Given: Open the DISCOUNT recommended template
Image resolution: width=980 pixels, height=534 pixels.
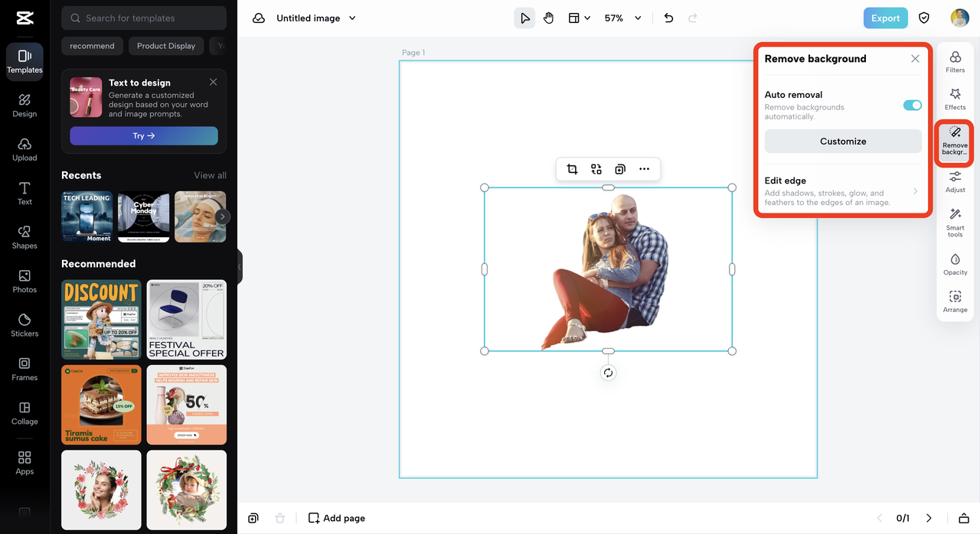Looking at the screenshot, I should [101, 319].
